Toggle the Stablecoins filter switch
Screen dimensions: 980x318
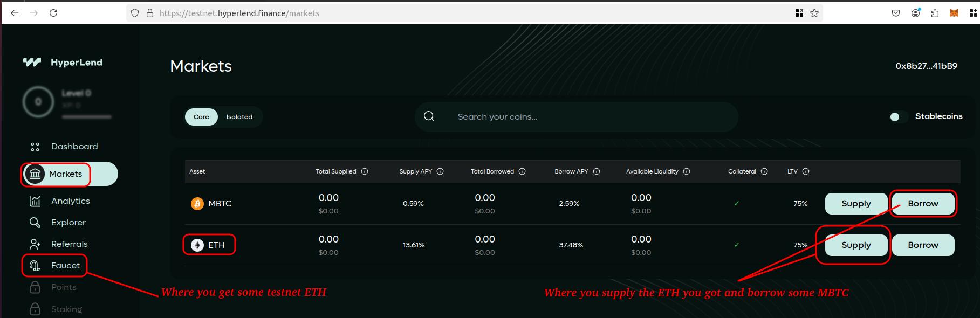(899, 117)
